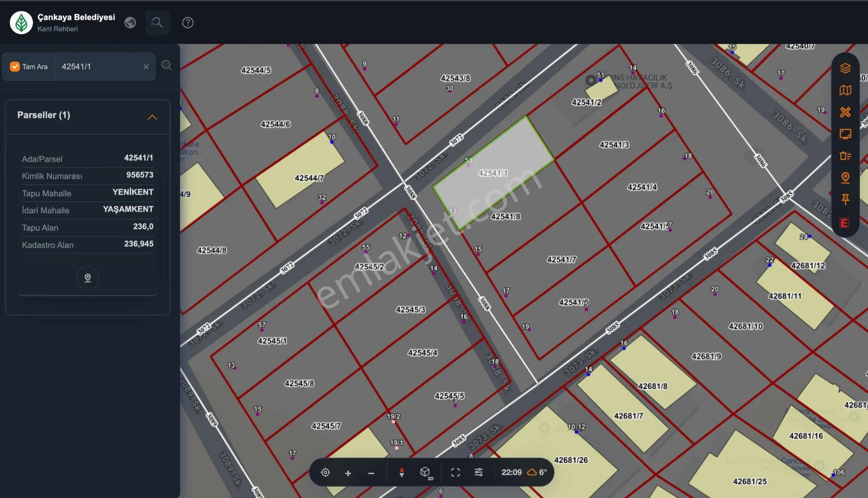Zoom out with the minus button
Viewport: 868px width, 498px height.
(371, 473)
